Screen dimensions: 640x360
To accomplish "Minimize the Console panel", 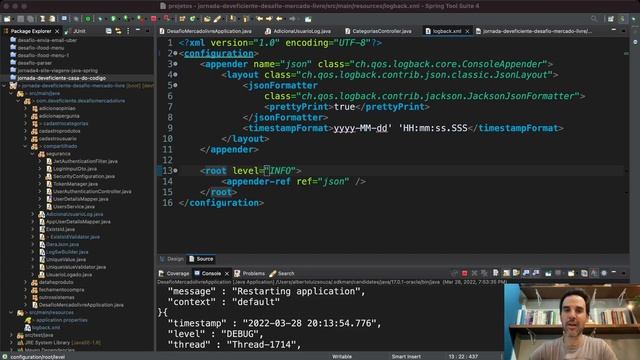I will point(614,272).
